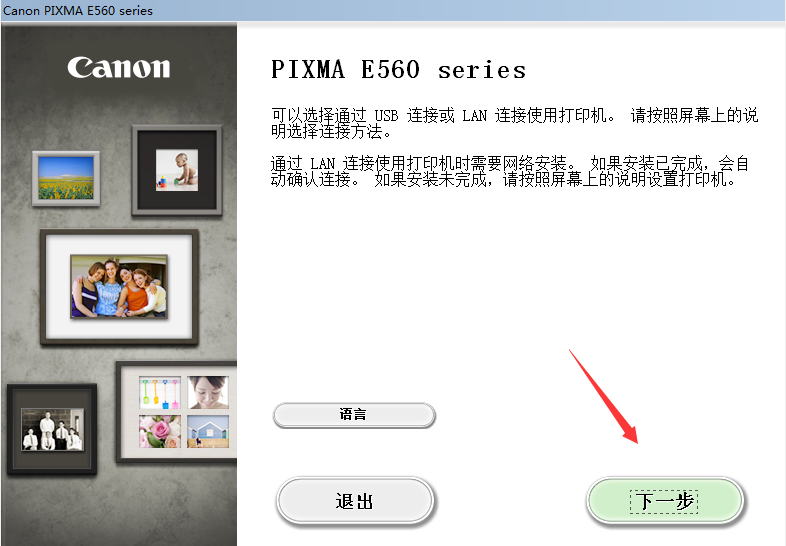
Task: Click the second paragraph about LAN network installation
Action: [x=510, y=171]
